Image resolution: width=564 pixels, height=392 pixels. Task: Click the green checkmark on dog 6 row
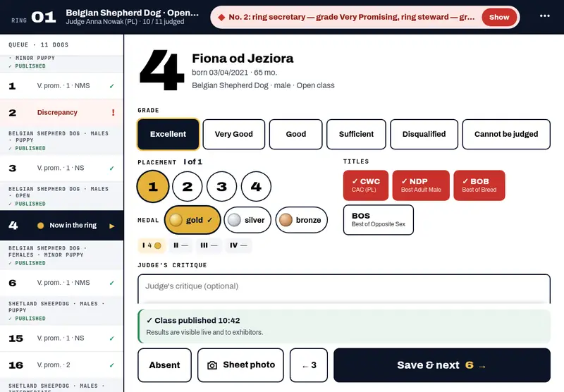112,283
